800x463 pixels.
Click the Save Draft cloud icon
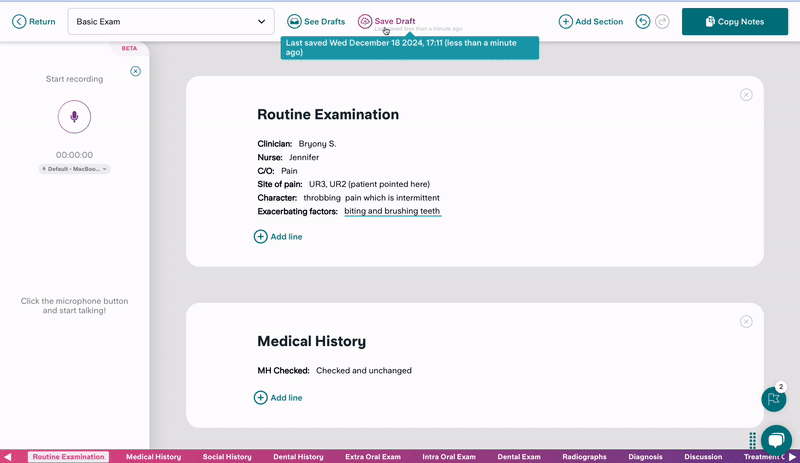click(365, 21)
